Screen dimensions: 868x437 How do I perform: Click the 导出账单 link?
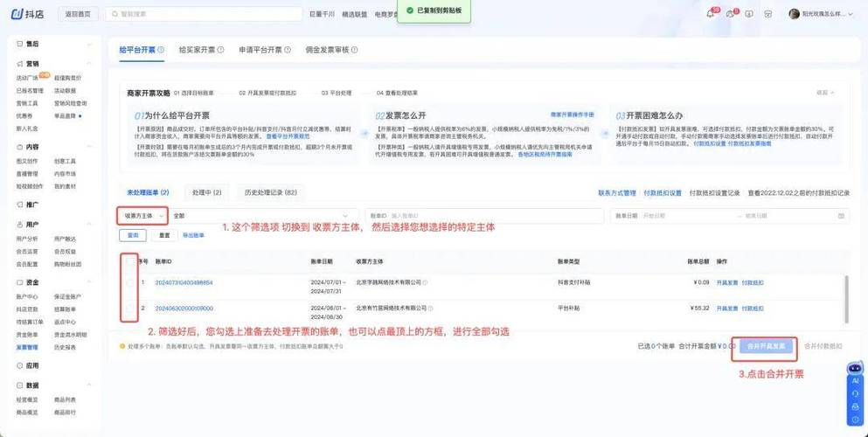click(193, 236)
